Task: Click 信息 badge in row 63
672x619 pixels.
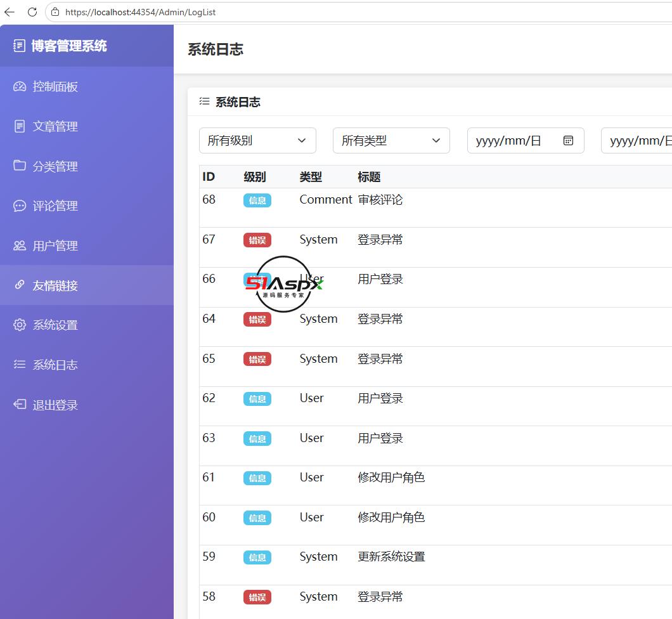Action: [257, 438]
